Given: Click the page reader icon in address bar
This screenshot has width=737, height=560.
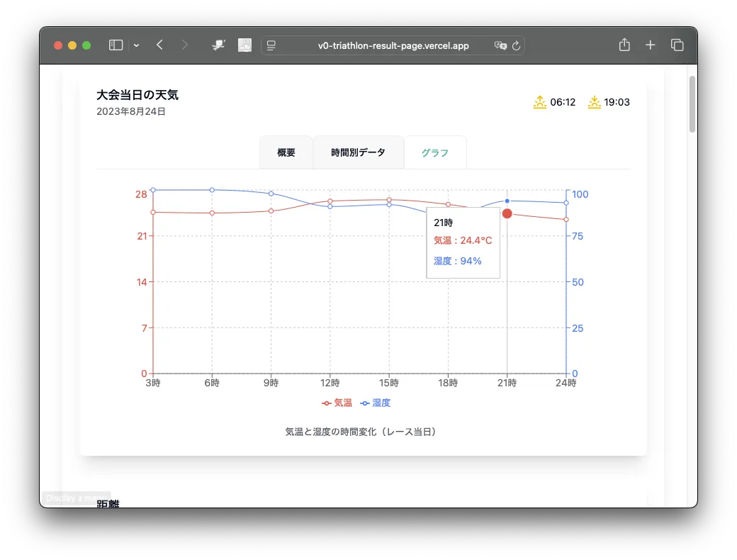Looking at the screenshot, I should click(x=271, y=45).
